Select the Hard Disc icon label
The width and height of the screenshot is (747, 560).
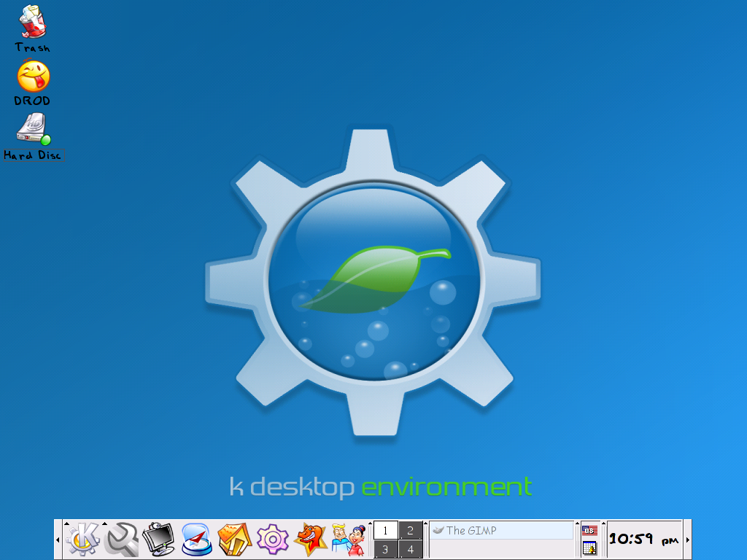(34, 155)
